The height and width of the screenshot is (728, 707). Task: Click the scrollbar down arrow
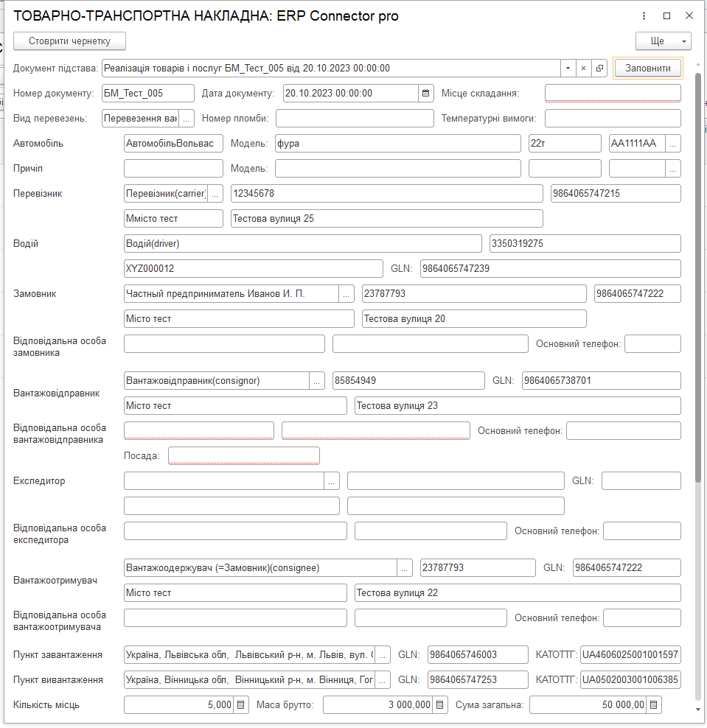(x=697, y=710)
